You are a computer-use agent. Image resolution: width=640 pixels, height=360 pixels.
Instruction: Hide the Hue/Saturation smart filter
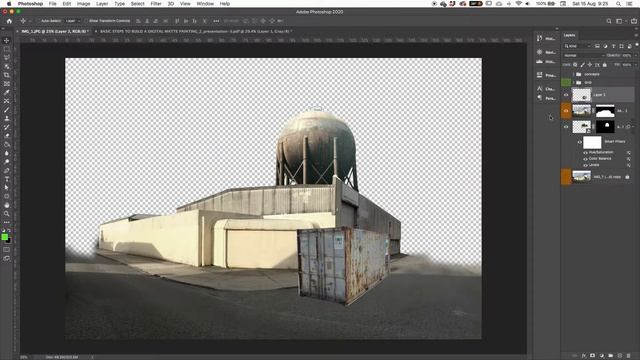click(x=585, y=152)
